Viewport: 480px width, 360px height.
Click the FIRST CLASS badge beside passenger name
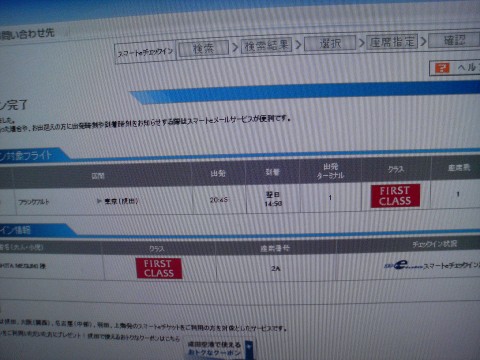[x=159, y=268]
